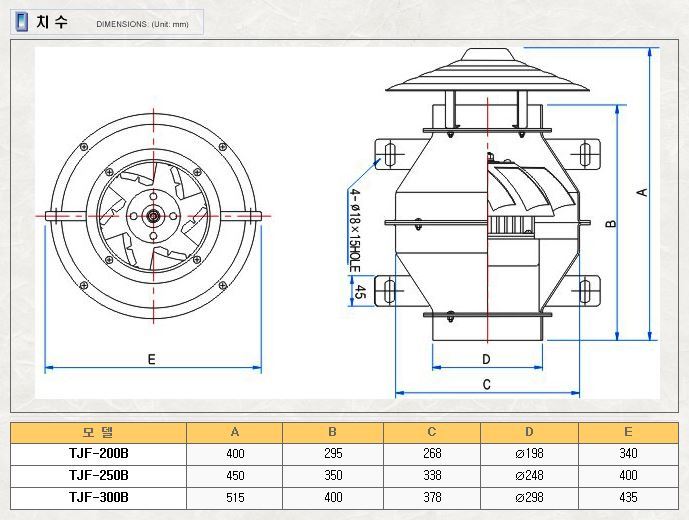The image size is (689, 520).
Task: Click the vertical A dimension label in drawing
Action: (x=643, y=191)
